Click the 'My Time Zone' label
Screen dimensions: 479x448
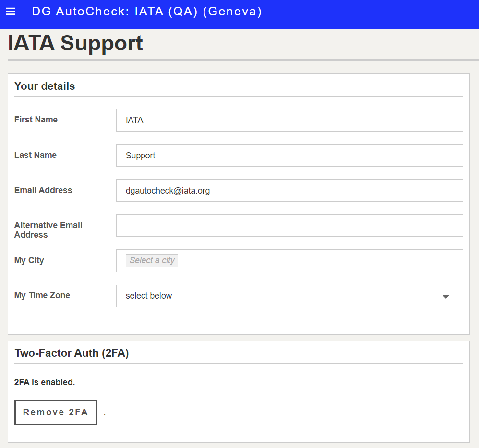point(42,295)
